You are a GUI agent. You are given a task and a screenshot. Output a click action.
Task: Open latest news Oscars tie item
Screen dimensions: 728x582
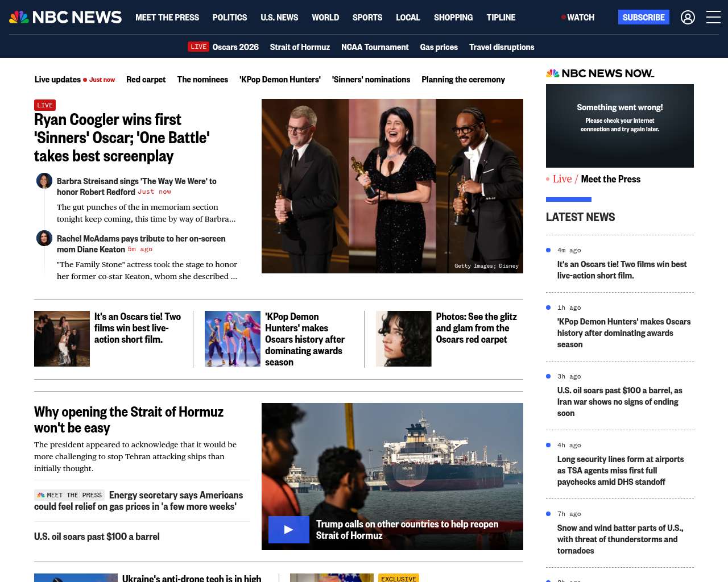pos(622,270)
